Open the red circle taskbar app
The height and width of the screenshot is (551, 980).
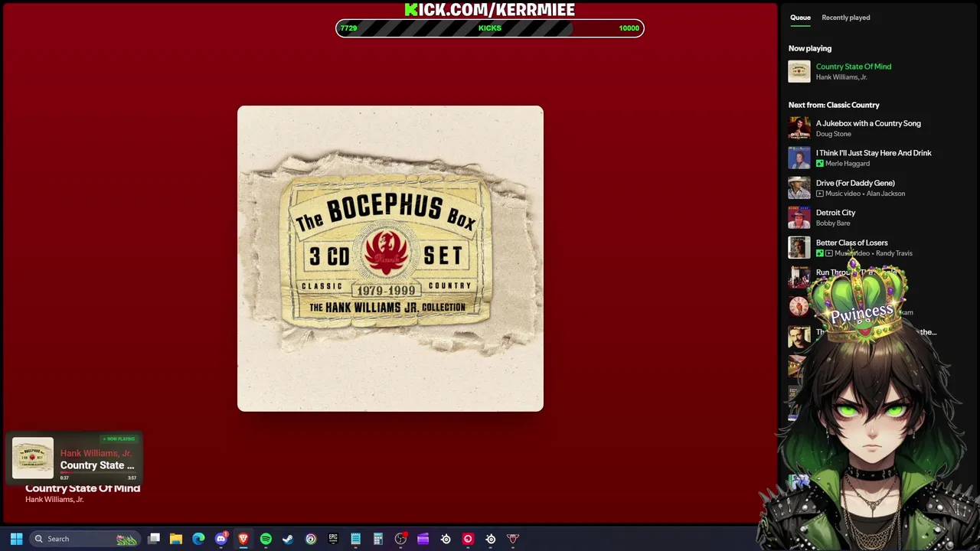[468, 539]
